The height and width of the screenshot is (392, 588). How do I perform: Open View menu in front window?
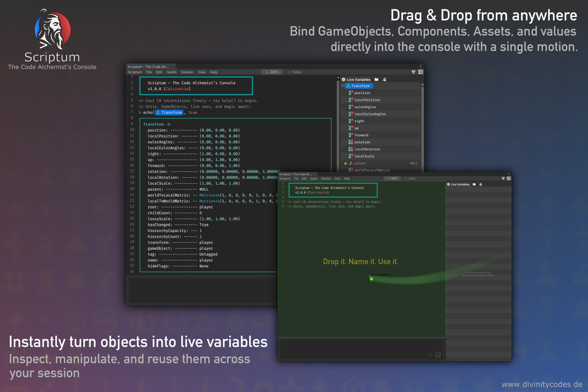coord(337,179)
